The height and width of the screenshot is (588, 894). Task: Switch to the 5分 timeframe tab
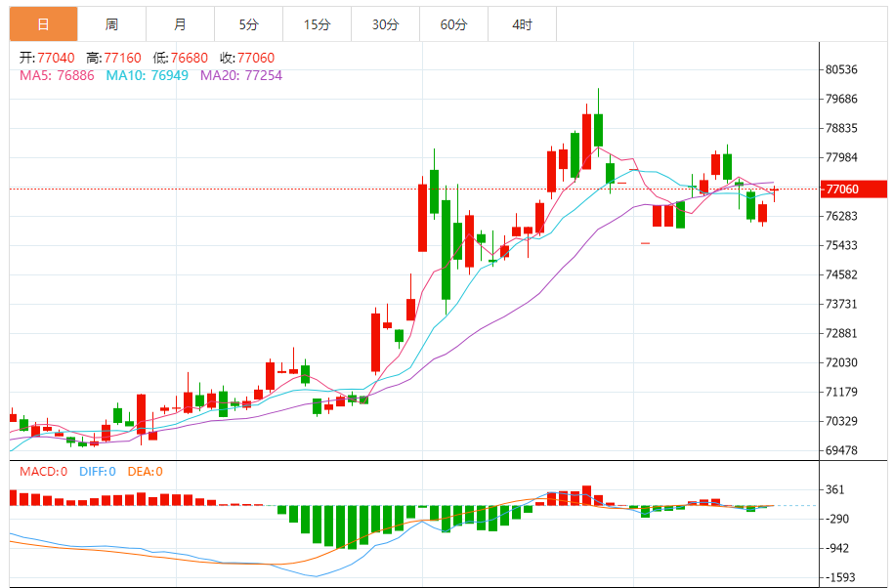248,24
